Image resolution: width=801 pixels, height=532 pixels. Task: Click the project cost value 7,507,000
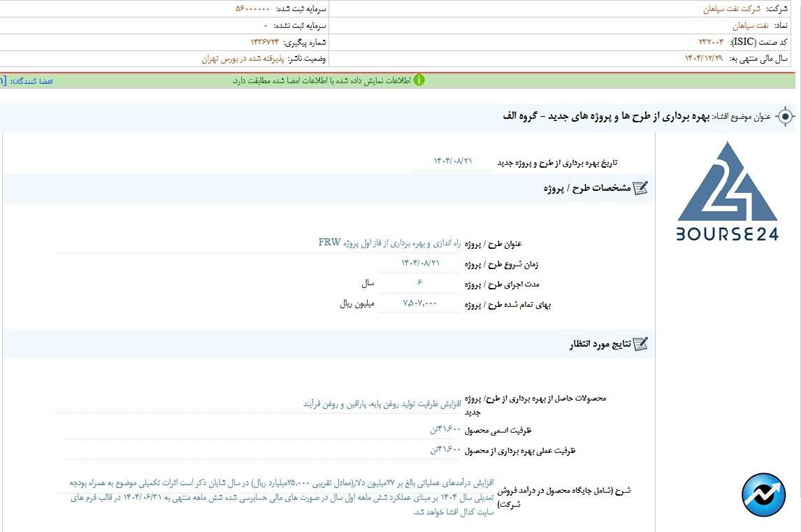[419, 303]
